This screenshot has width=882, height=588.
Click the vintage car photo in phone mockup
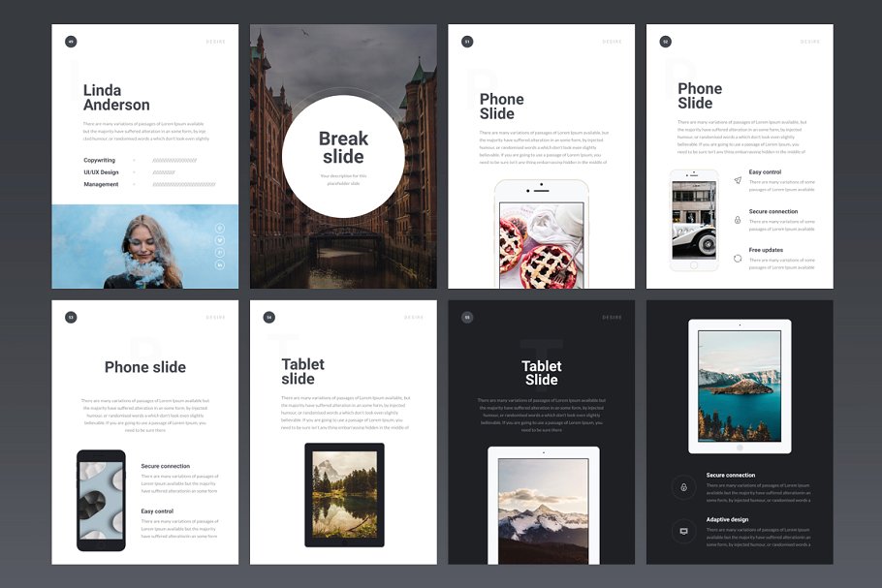(x=694, y=219)
